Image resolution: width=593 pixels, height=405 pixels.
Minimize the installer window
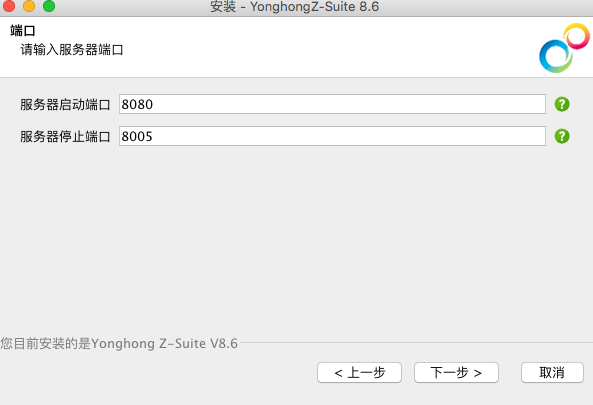click(29, 6)
